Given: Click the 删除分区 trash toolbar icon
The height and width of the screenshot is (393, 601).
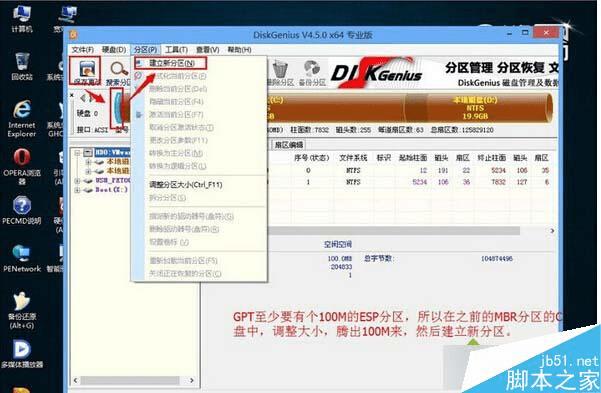Looking at the screenshot, I should point(280,73).
